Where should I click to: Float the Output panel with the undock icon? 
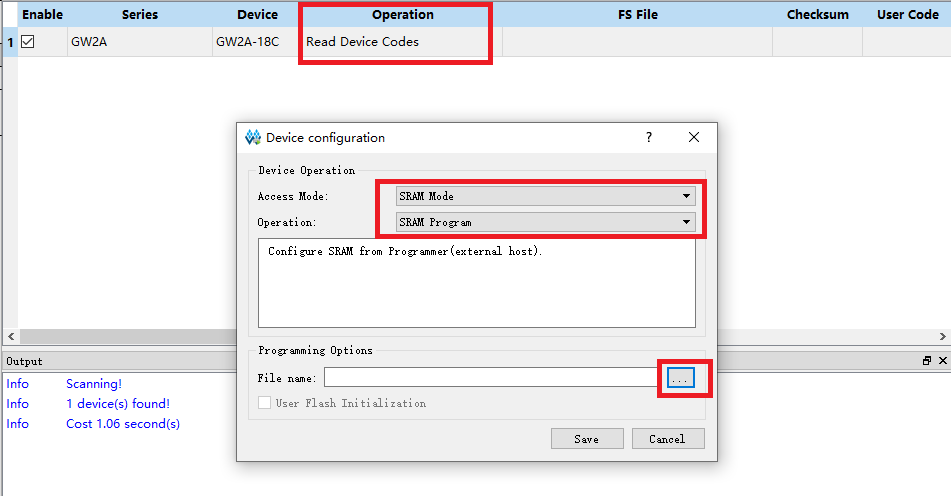[x=927, y=361]
